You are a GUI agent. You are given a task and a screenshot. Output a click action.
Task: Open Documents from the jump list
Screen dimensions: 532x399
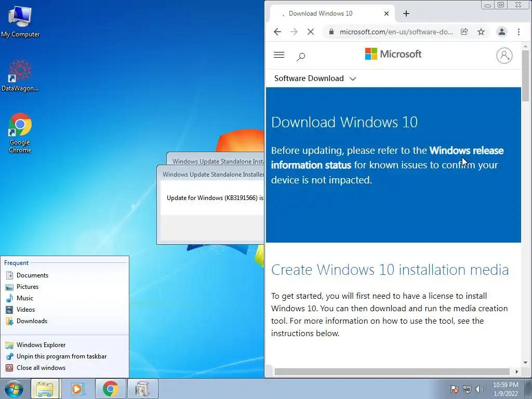point(64,275)
